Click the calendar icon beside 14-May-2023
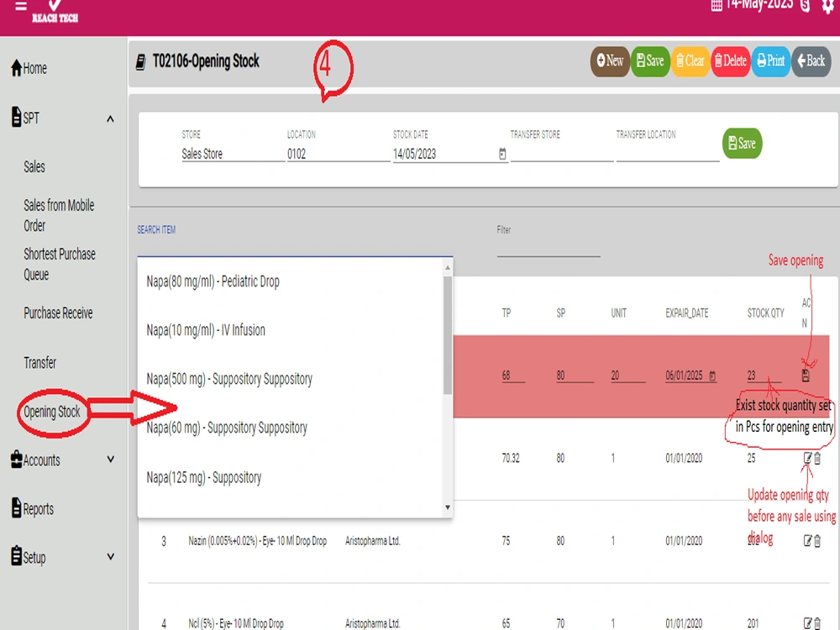Viewport: 840px width, 630px height. tap(717, 5)
